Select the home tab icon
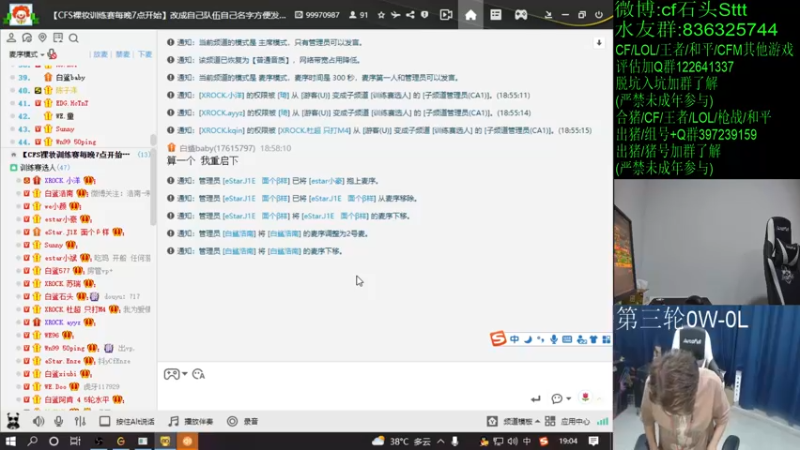The width and height of the screenshot is (800, 450). [x=471, y=15]
